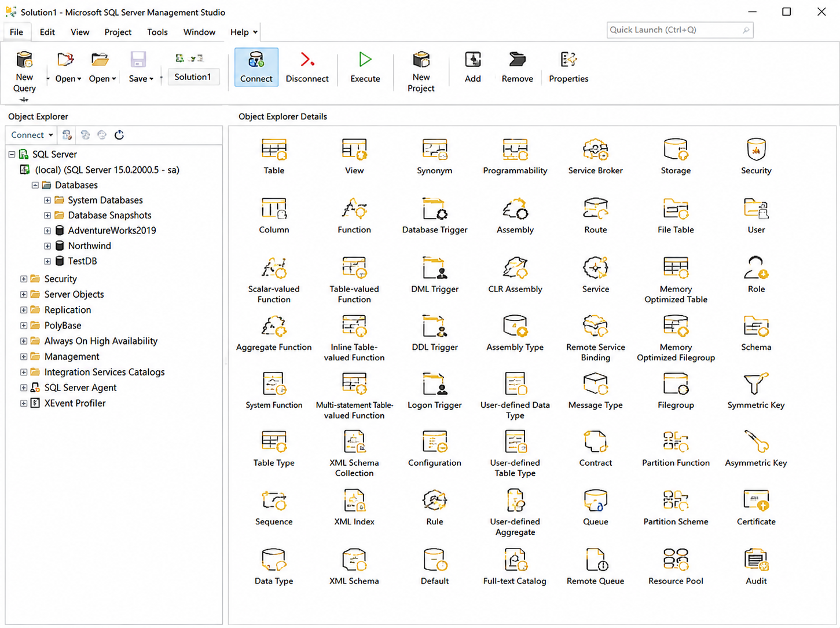Open the Sequence icon
840x628 pixels.
pos(274,501)
